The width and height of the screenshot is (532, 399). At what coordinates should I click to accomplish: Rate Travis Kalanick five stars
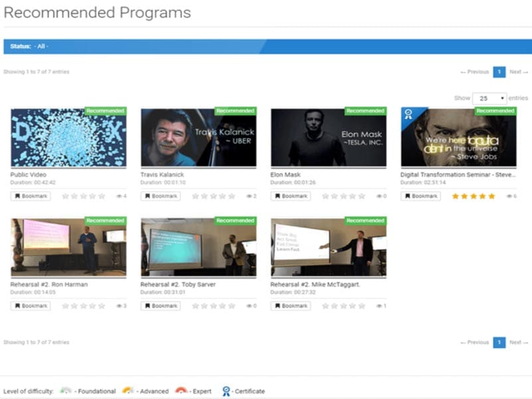pos(231,196)
